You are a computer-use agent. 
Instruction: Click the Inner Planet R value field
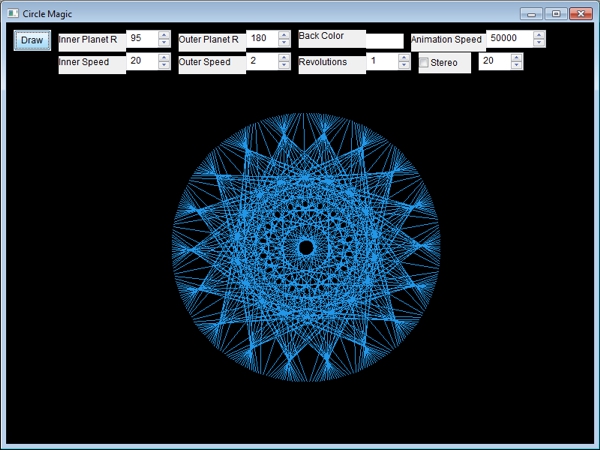[x=142, y=39]
